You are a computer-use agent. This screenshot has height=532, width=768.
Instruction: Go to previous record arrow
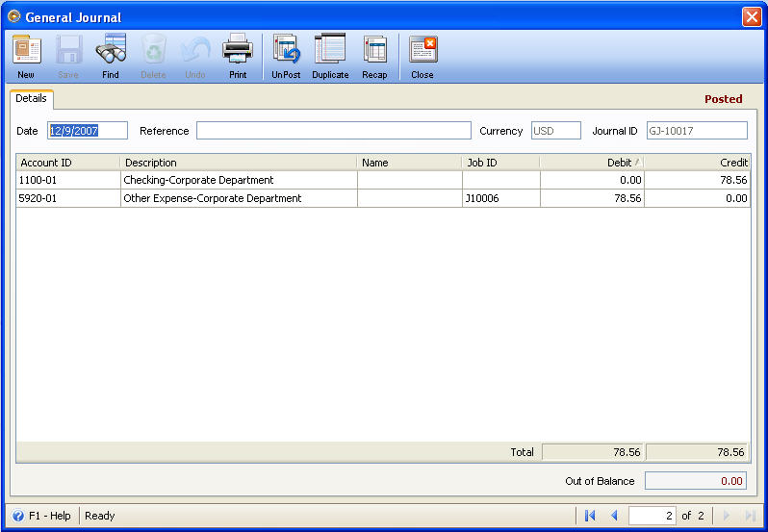tap(614, 516)
